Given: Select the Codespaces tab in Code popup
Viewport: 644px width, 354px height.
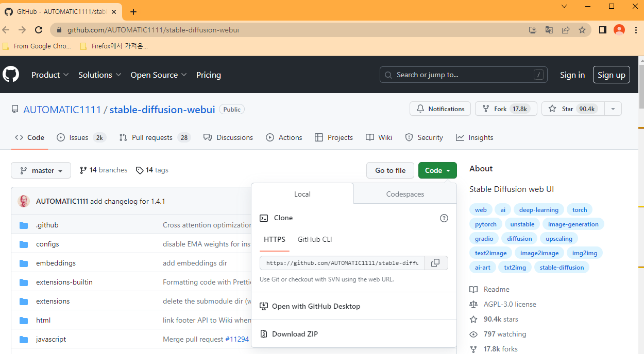Looking at the screenshot, I should [405, 194].
